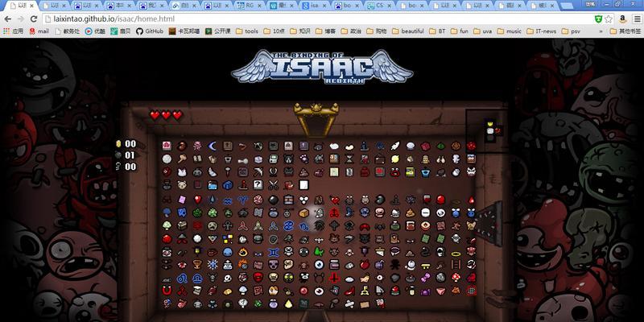Image resolution: width=644 pixels, height=322 pixels.
Task: Open the tools bookmark folder
Action: pos(248,31)
